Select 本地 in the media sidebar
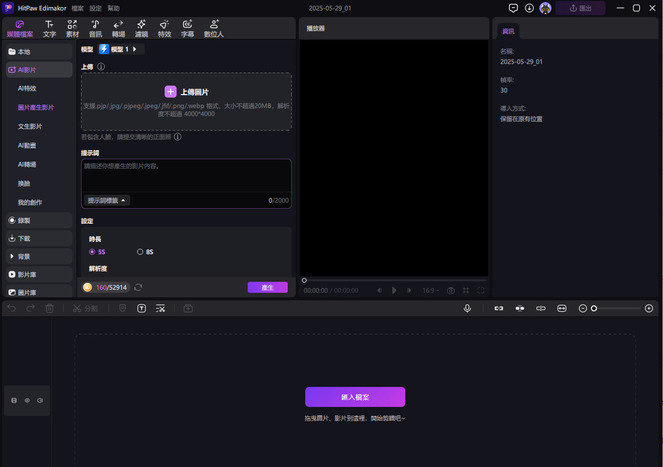 (x=39, y=52)
